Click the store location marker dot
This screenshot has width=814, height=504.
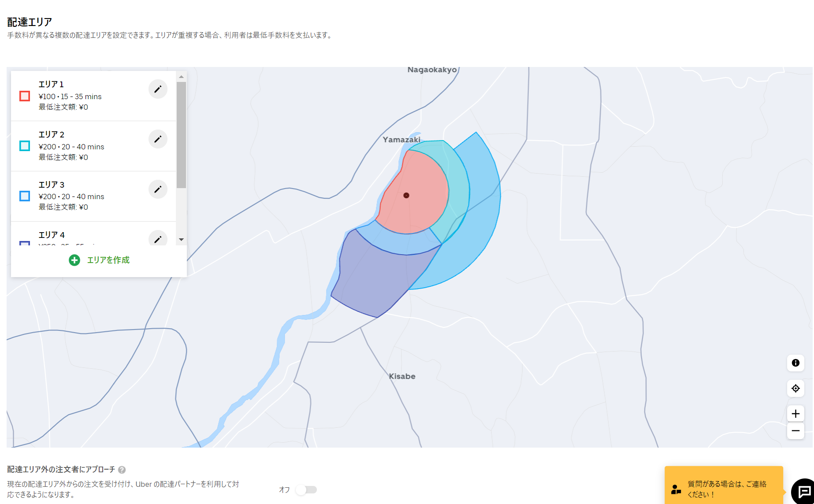(406, 195)
